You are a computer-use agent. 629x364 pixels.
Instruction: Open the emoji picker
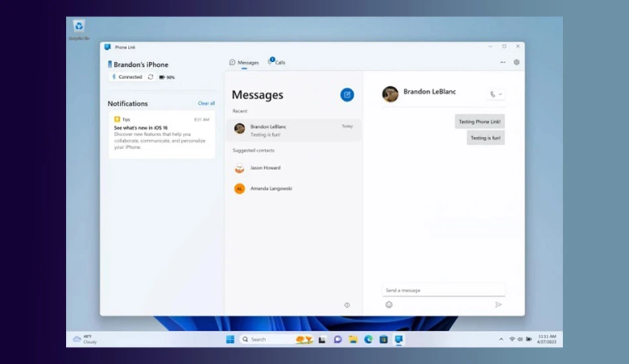click(x=389, y=304)
